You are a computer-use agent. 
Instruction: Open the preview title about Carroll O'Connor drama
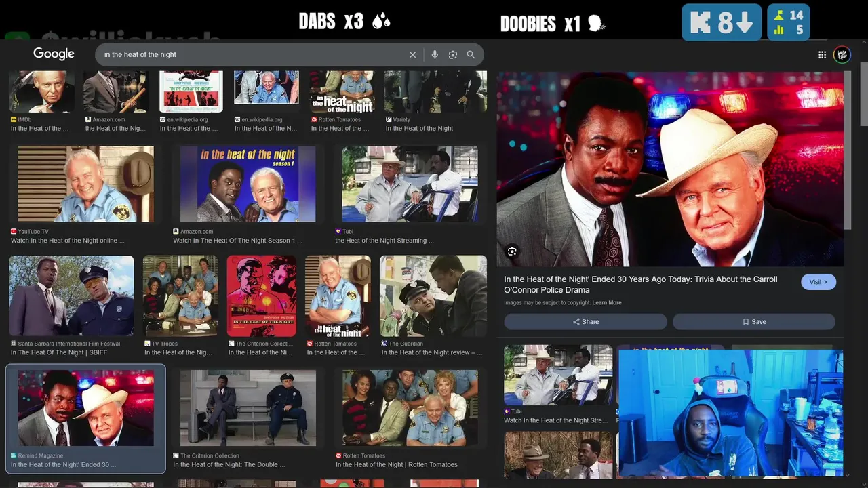[x=640, y=285]
